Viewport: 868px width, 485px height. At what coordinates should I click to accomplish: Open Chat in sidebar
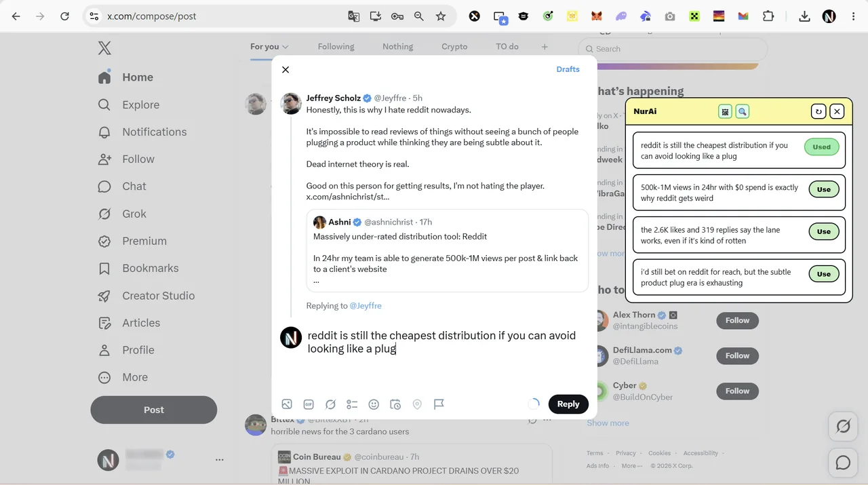pos(123,186)
